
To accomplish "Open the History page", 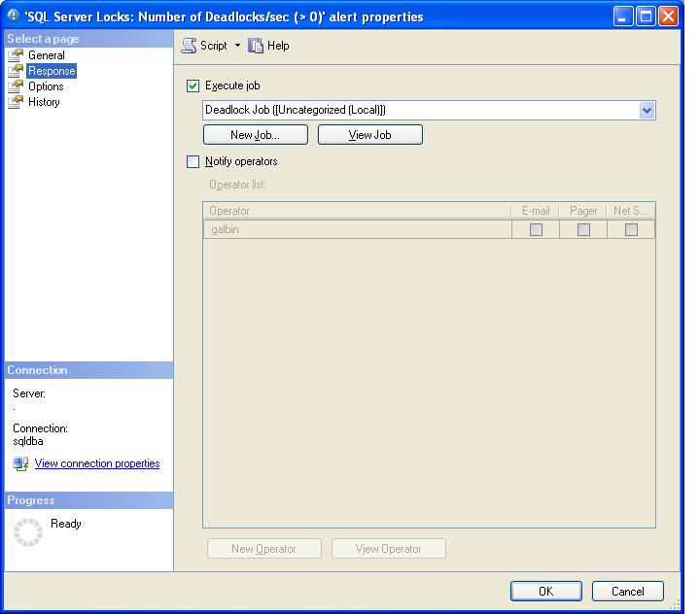I will pyautogui.click(x=44, y=102).
